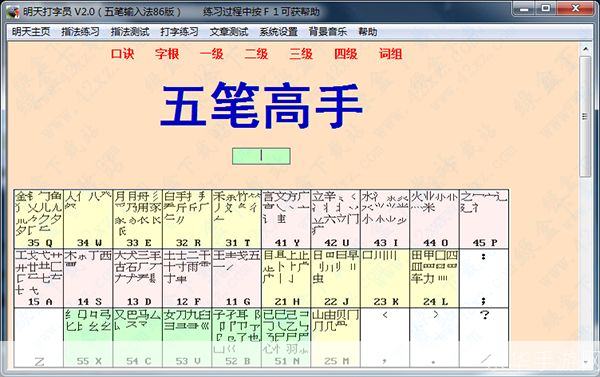600x377 pixels.
Task: Click the 34 W radical key
Action: [x=88, y=219]
